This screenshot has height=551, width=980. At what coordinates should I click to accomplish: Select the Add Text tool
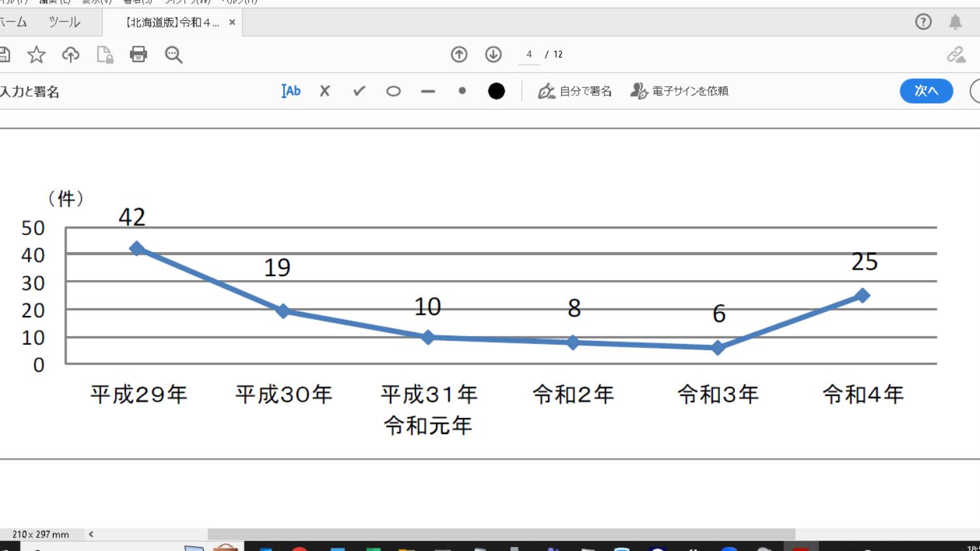(x=290, y=91)
